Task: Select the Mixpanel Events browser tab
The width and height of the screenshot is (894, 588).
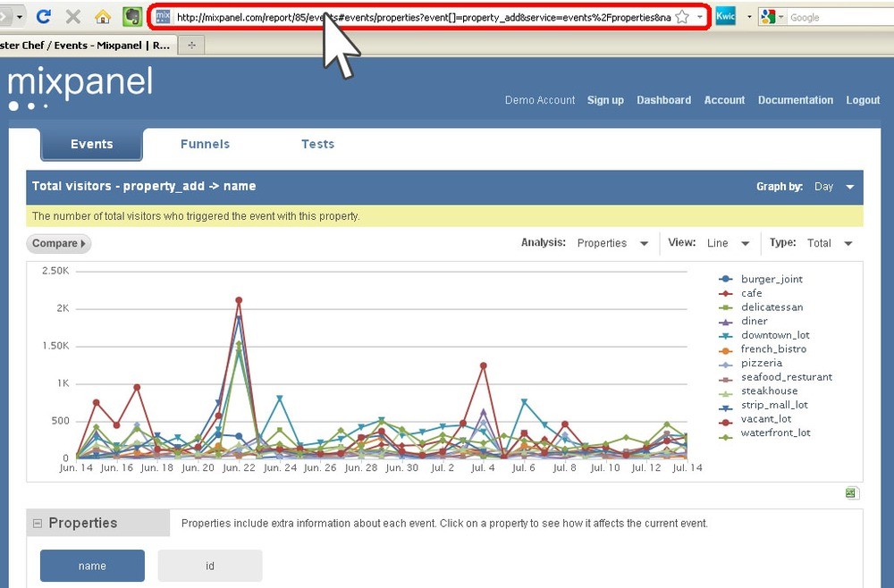Action: tap(88, 45)
